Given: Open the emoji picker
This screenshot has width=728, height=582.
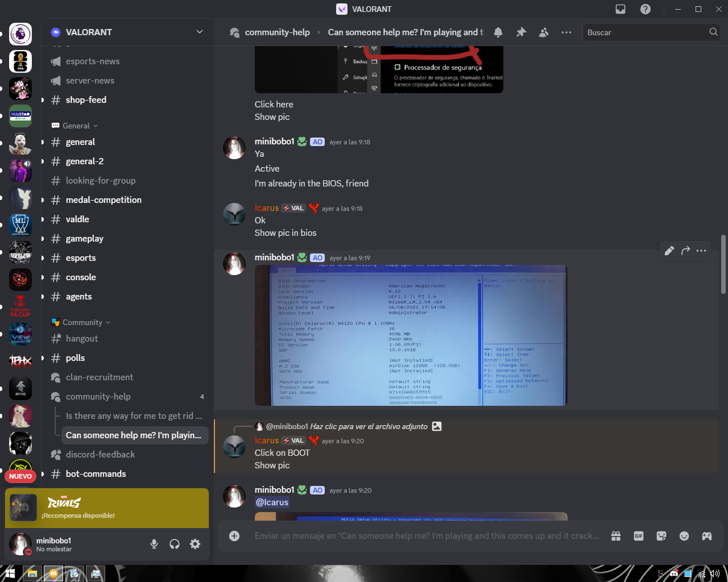Looking at the screenshot, I should [684, 535].
